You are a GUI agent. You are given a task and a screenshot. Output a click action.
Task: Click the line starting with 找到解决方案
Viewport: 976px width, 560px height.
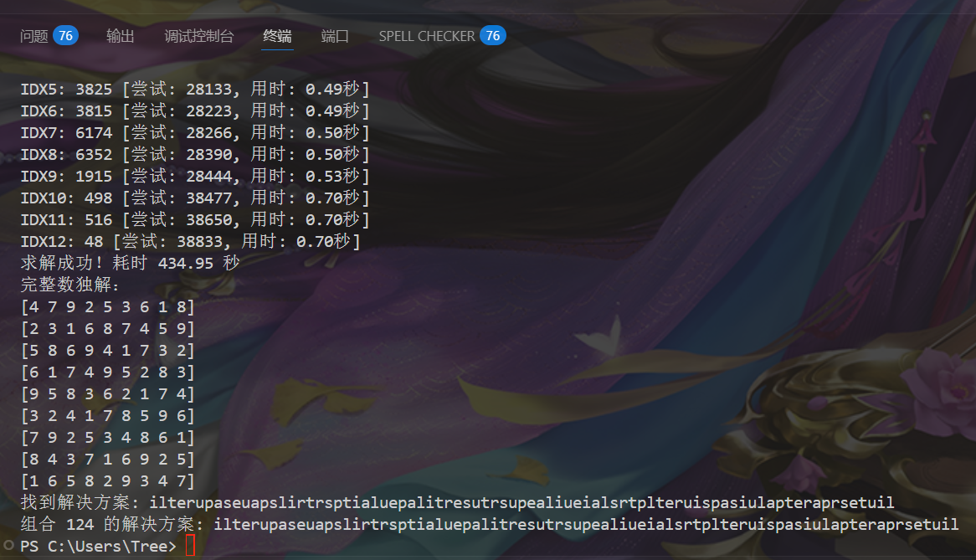458,502
